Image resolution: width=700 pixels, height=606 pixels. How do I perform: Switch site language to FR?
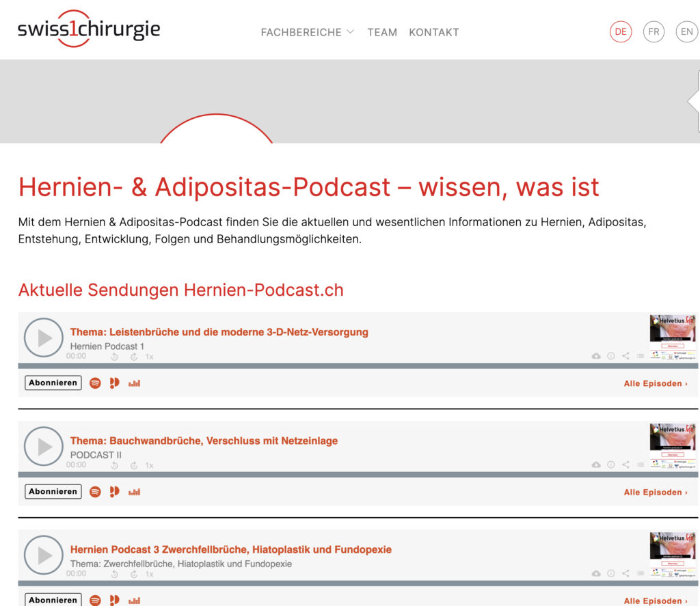tap(654, 32)
